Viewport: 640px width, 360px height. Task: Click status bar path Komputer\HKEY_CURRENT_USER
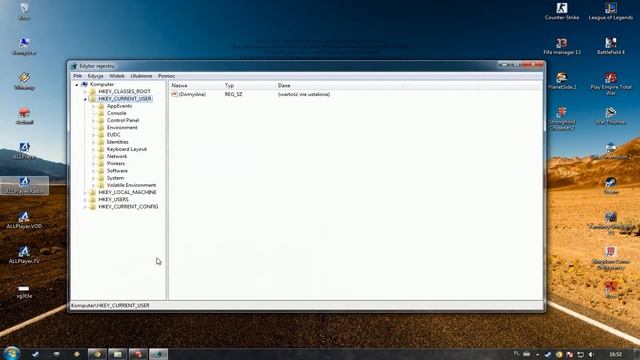(110, 305)
